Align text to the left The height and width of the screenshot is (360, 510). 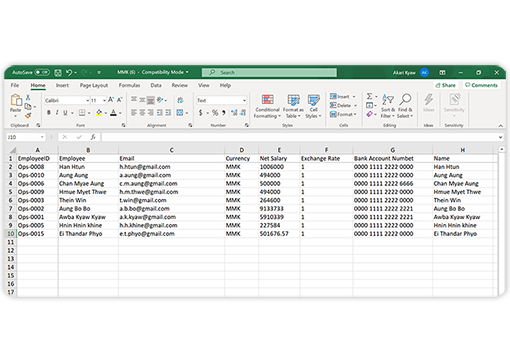tap(134, 113)
